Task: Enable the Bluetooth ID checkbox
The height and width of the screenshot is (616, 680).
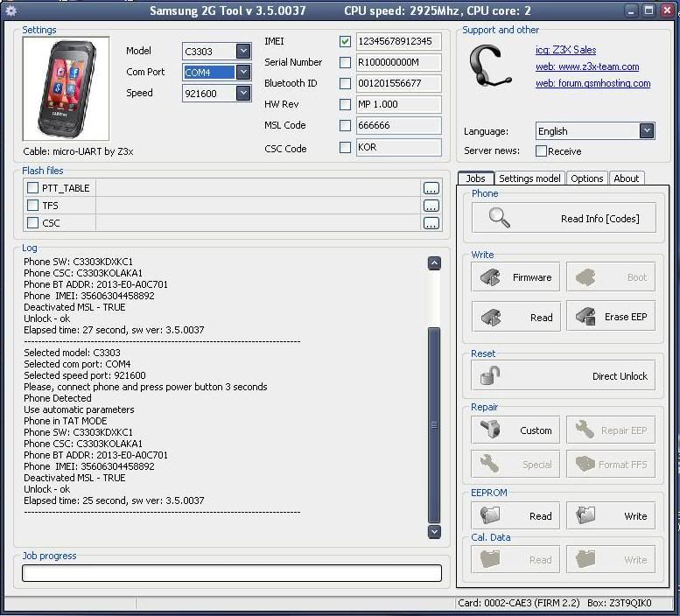Action: pos(345,83)
